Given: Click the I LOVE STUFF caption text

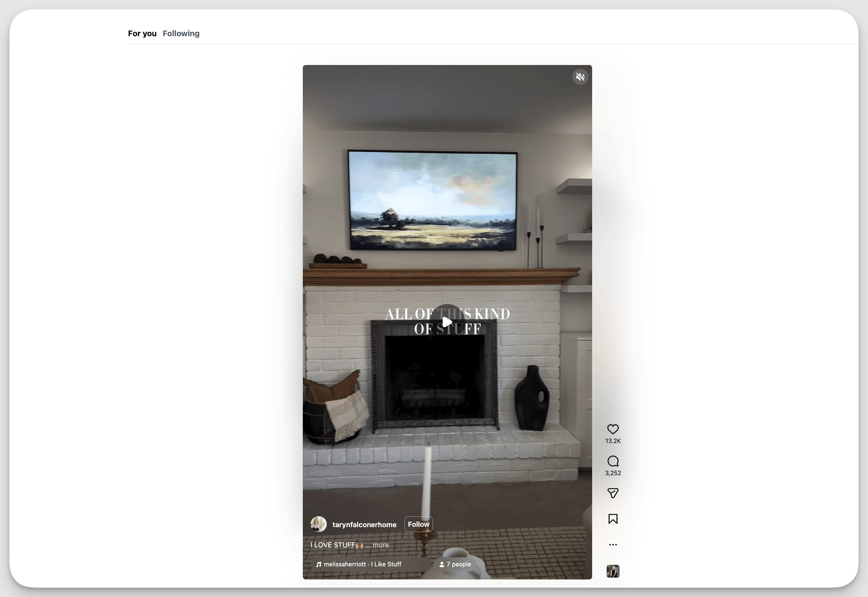Looking at the screenshot, I should (332, 545).
